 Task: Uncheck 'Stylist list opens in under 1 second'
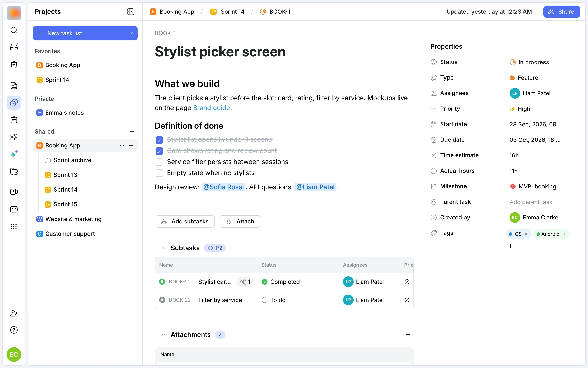159,140
